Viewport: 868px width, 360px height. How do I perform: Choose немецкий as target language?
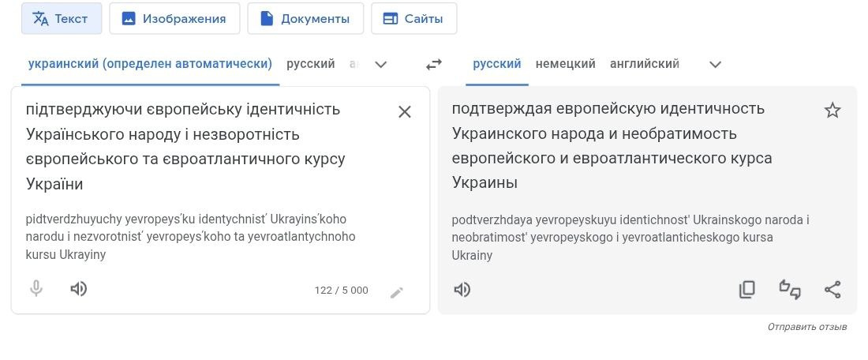(565, 64)
